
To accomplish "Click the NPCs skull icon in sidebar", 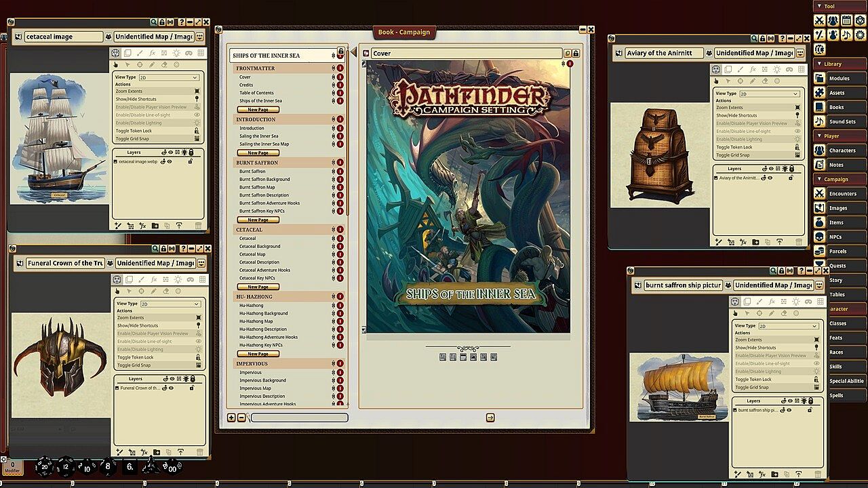I will pyautogui.click(x=819, y=237).
